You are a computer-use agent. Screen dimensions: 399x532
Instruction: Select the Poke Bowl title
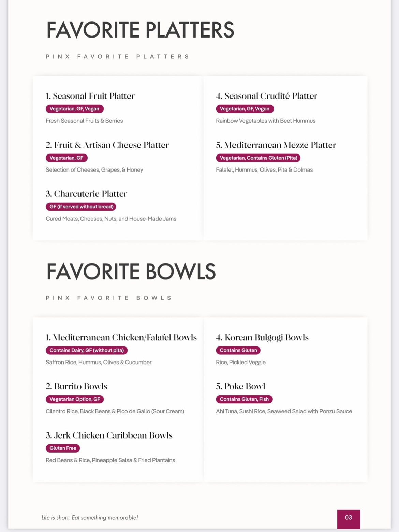(240, 386)
